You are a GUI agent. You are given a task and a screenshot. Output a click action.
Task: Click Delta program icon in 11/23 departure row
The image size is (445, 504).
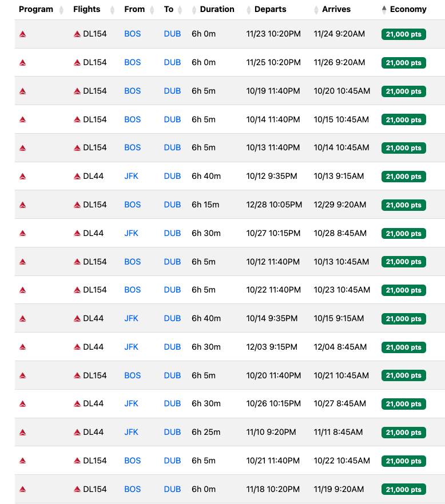[x=22, y=34]
